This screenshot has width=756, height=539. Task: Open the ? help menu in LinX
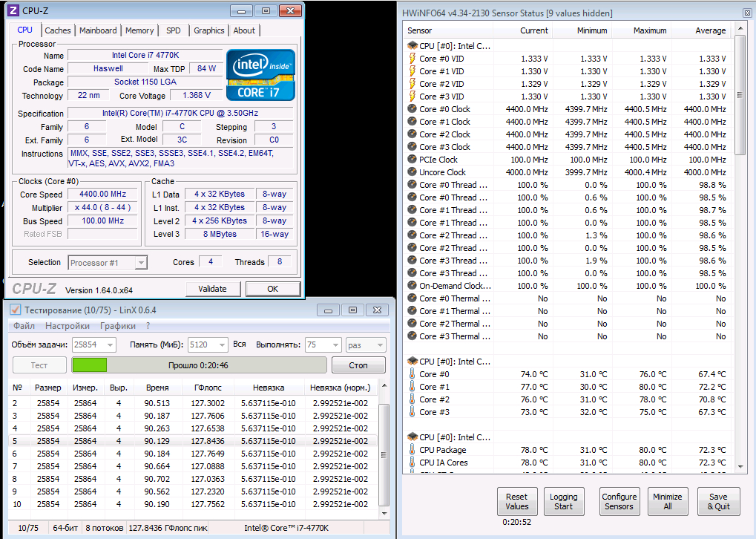coord(148,326)
